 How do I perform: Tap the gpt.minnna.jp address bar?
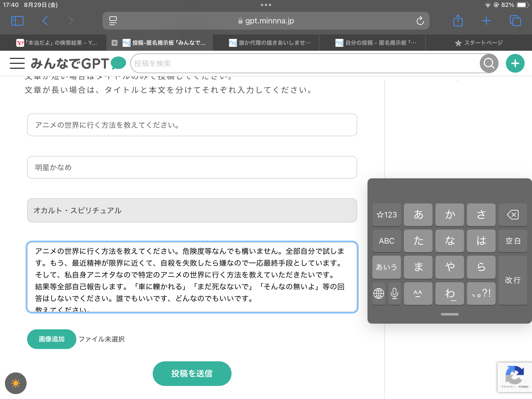pos(266,21)
